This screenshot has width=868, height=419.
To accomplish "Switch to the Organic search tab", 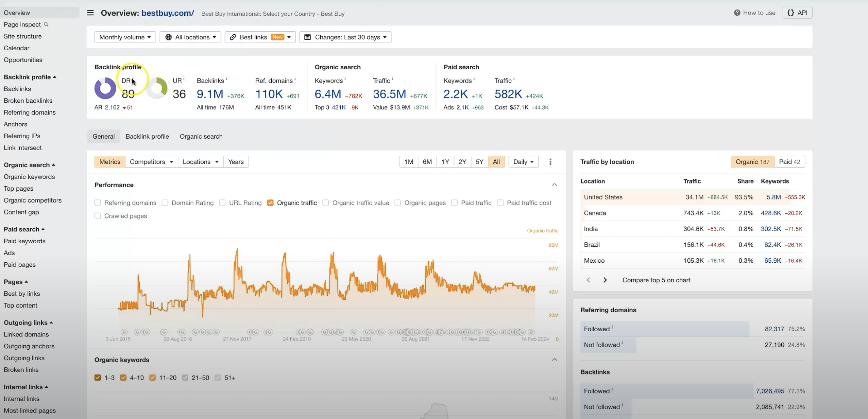I will pos(201,136).
